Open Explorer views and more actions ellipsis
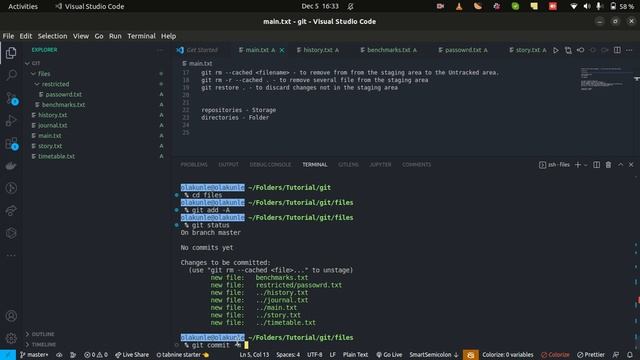The width and height of the screenshot is (640, 360). click(160, 50)
